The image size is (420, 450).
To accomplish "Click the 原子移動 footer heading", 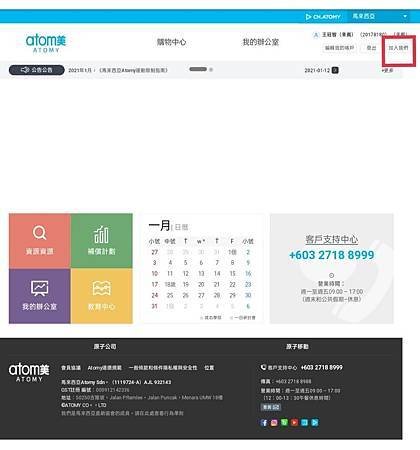I will point(297,347).
